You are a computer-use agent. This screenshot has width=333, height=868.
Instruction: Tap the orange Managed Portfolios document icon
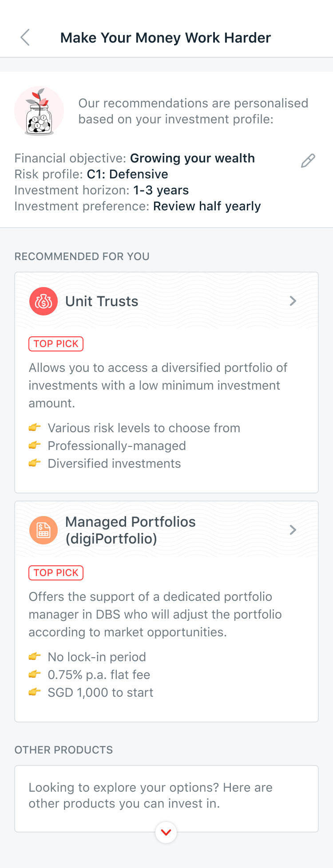coord(44,530)
